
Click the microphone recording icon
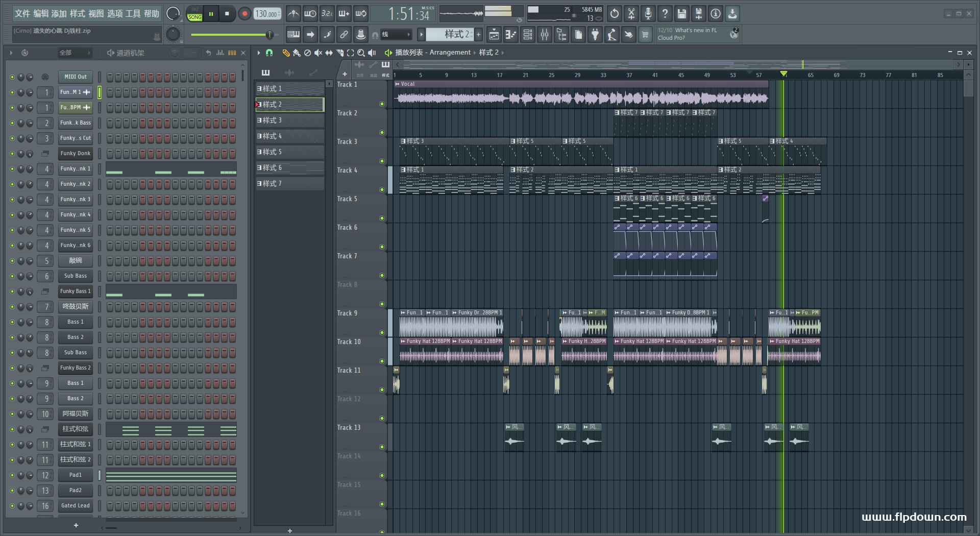point(648,14)
